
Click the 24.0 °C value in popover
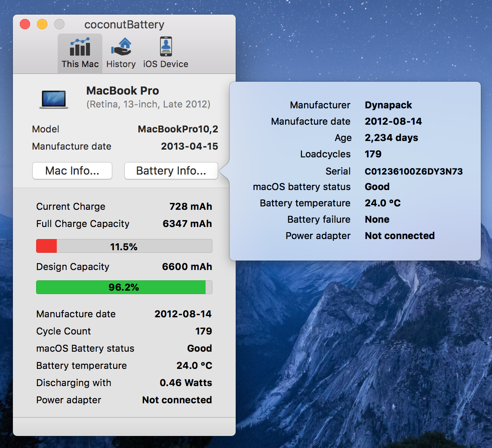(x=382, y=203)
